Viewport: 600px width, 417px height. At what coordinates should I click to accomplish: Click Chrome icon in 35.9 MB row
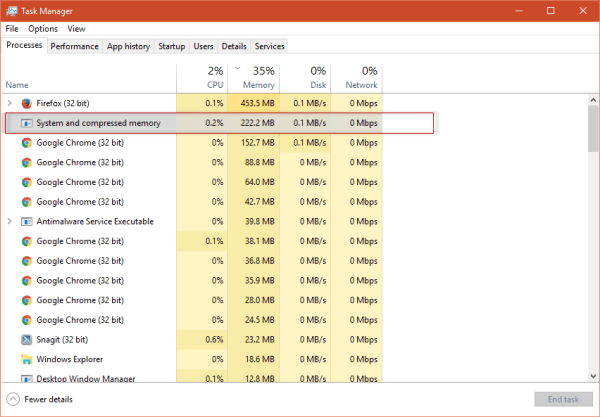[x=26, y=281]
